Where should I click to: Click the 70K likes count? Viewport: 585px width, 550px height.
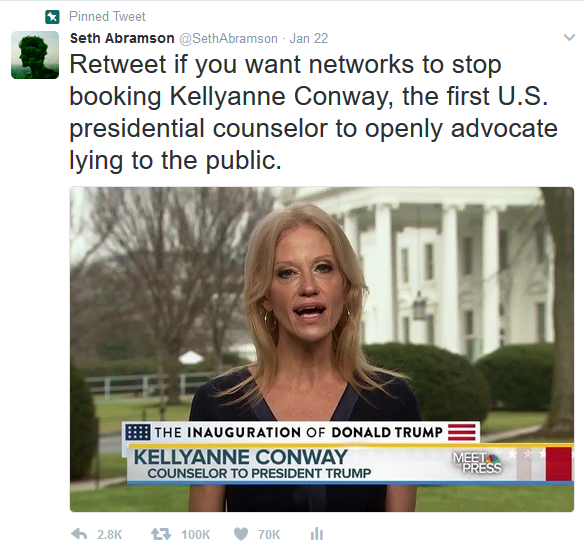tap(269, 535)
